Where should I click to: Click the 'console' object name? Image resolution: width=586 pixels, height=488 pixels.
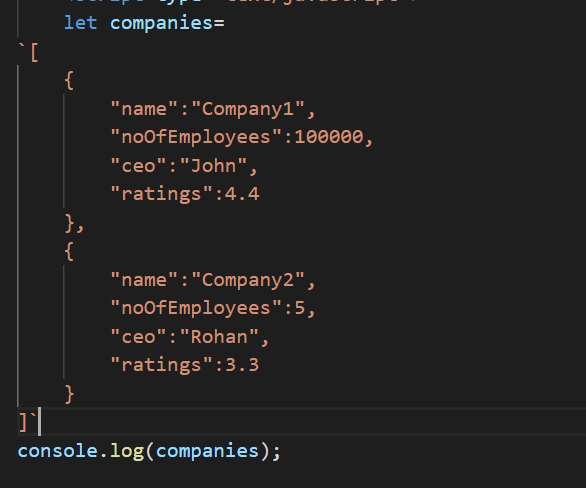[58, 451]
